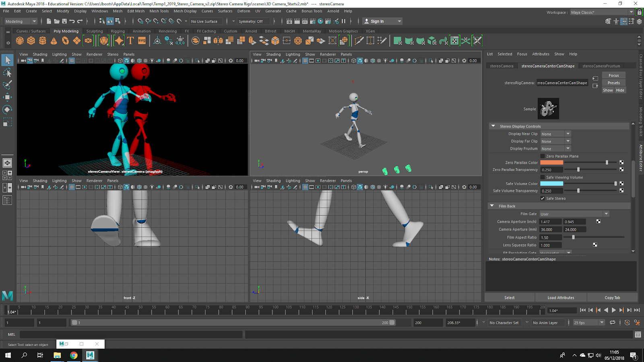Collapse the Stereo Display Controls section

(493, 126)
